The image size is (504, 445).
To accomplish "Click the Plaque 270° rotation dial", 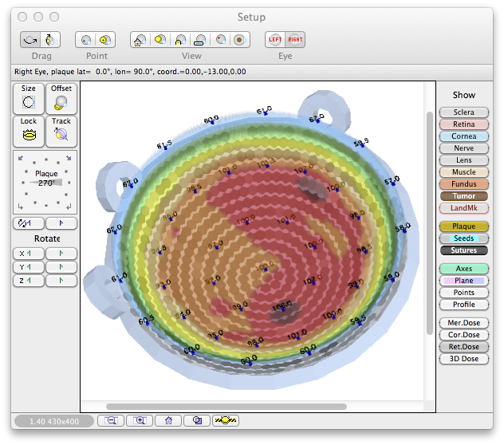I will (45, 181).
